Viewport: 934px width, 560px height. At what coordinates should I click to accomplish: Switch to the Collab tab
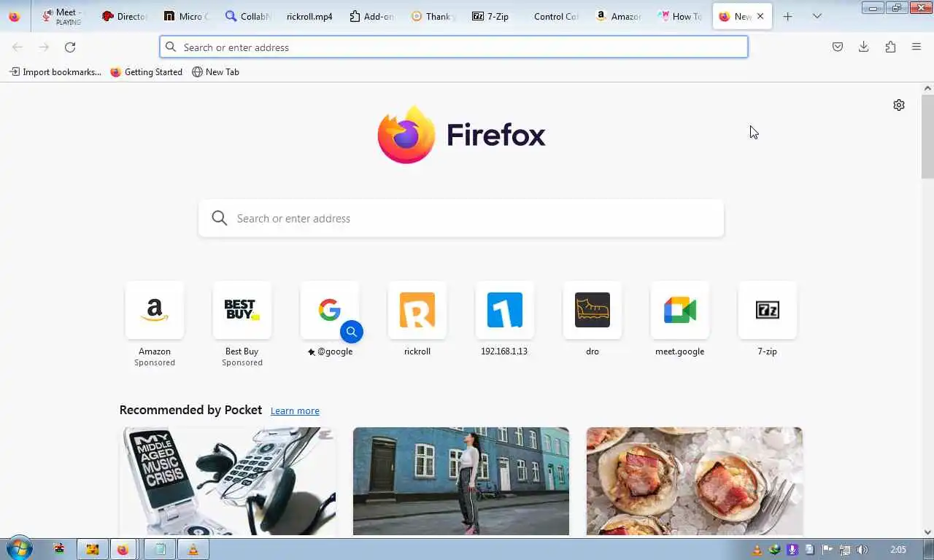click(x=247, y=16)
